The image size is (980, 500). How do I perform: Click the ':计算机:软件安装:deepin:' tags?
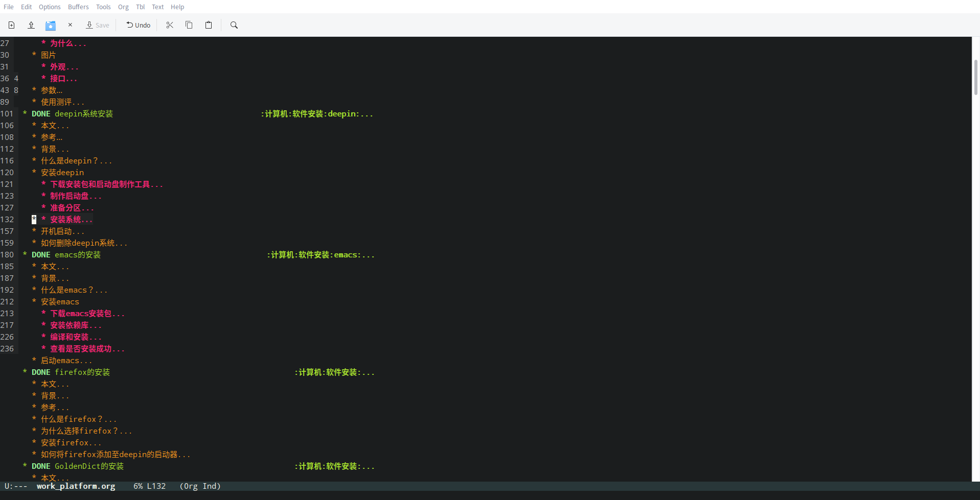(310, 114)
